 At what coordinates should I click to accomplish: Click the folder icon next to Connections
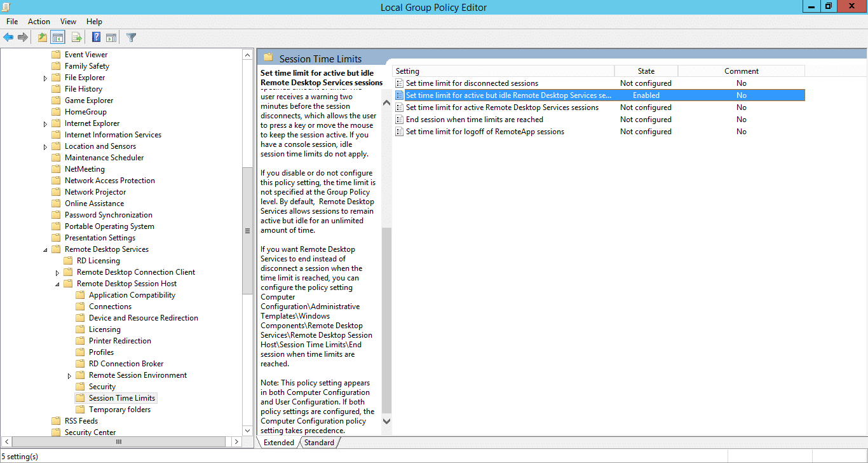point(80,307)
